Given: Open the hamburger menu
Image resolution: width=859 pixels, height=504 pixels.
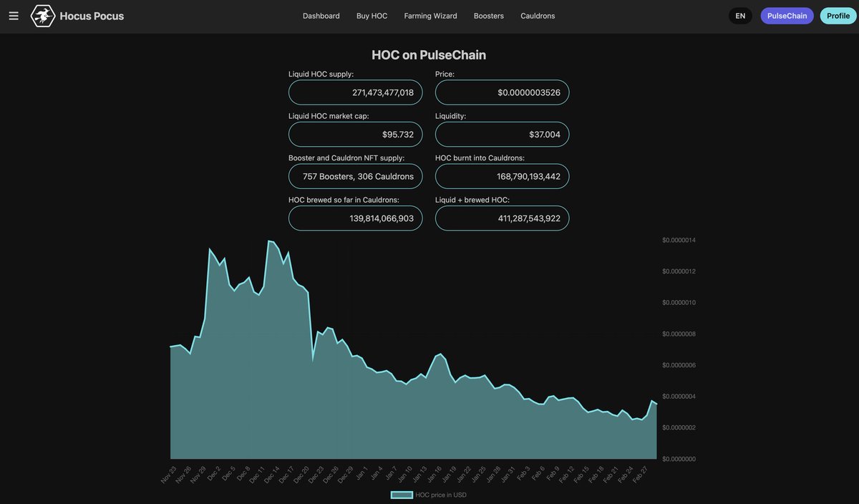Looking at the screenshot, I should [14, 16].
